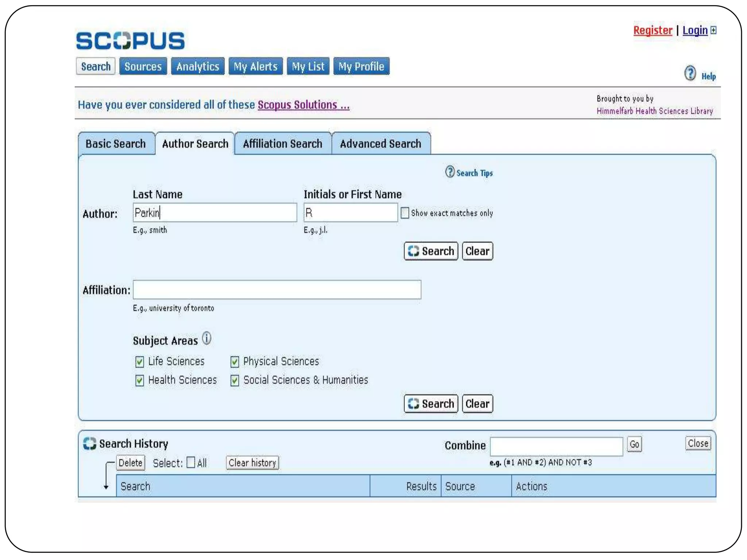Click the Search column header

tap(243, 486)
